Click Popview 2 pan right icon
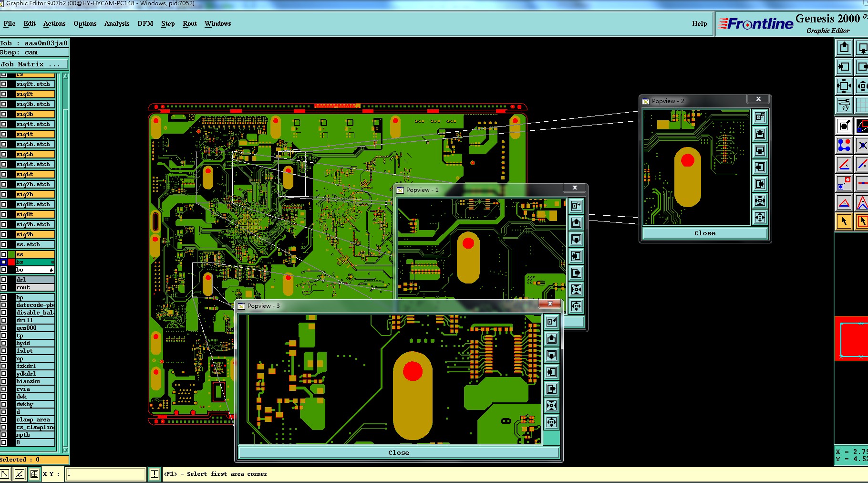The height and width of the screenshot is (483, 868). [x=760, y=184]
